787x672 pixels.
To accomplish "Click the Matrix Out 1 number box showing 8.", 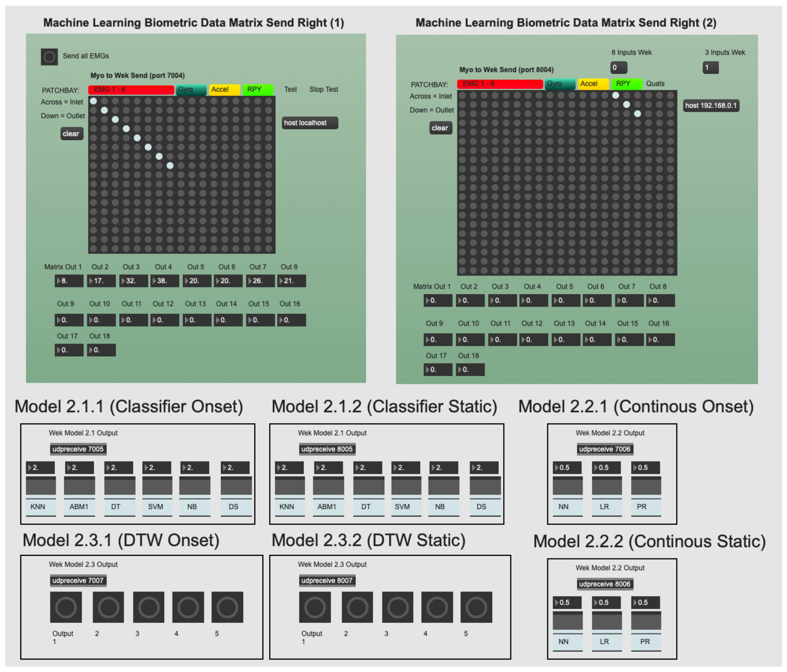I will point(69,281).
